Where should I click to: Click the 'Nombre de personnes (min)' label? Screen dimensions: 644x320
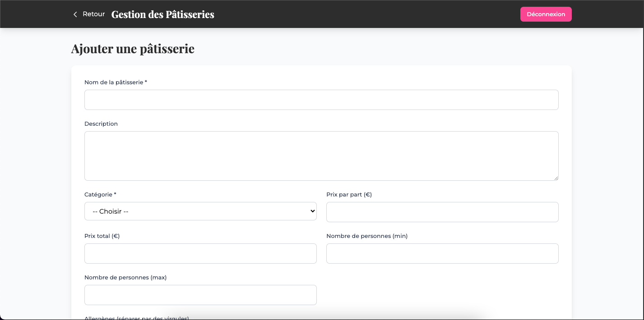point(367,236)
